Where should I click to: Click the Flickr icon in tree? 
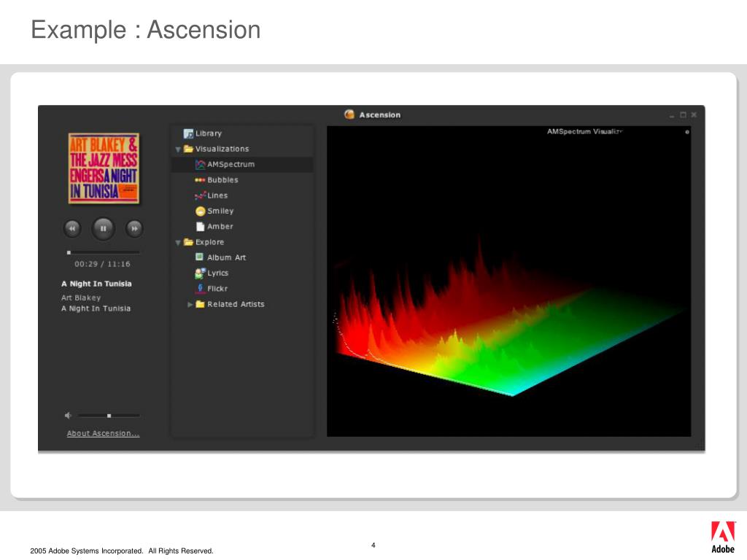tap(200, 289)
